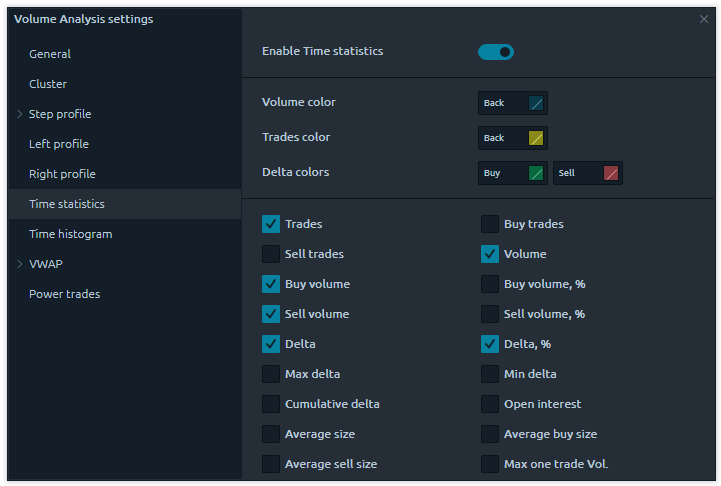Viewport: 721px width, 486px height.
Task: Tick the Max one trade Vol. checkbox
Action: tap(490, 464)
